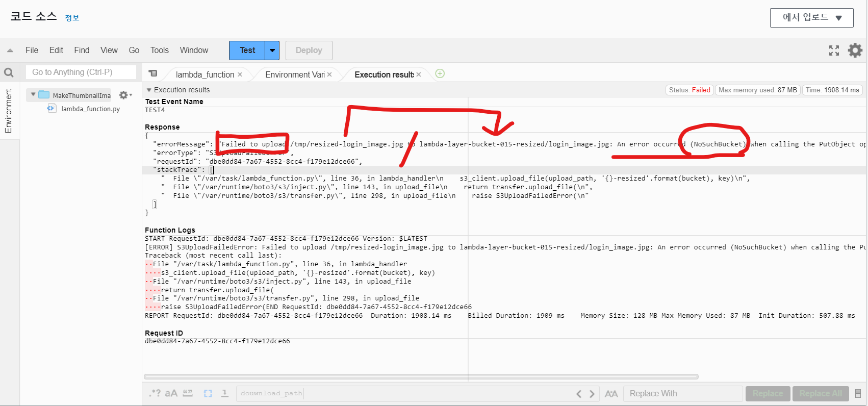868x406 pixels.
Task: Collapse the MakeThumbnailImage folder tree
Action: pos(33,94)
